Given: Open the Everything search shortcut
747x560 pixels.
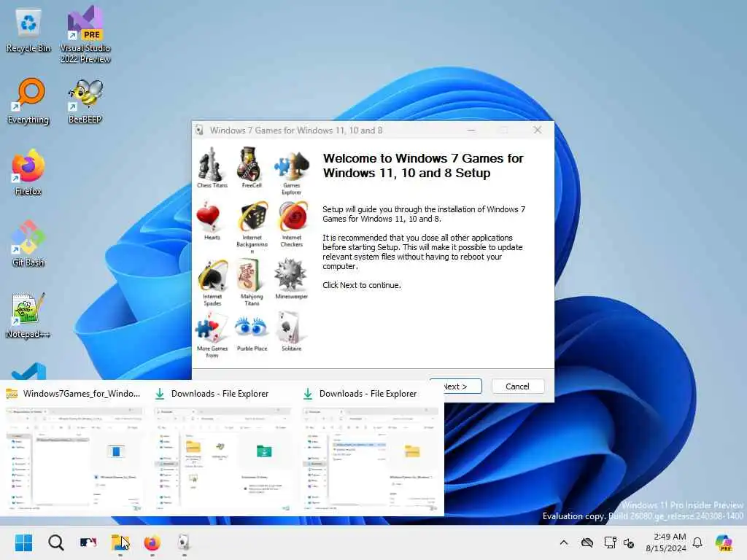Looking at the screenshot, I should [28, 101].
